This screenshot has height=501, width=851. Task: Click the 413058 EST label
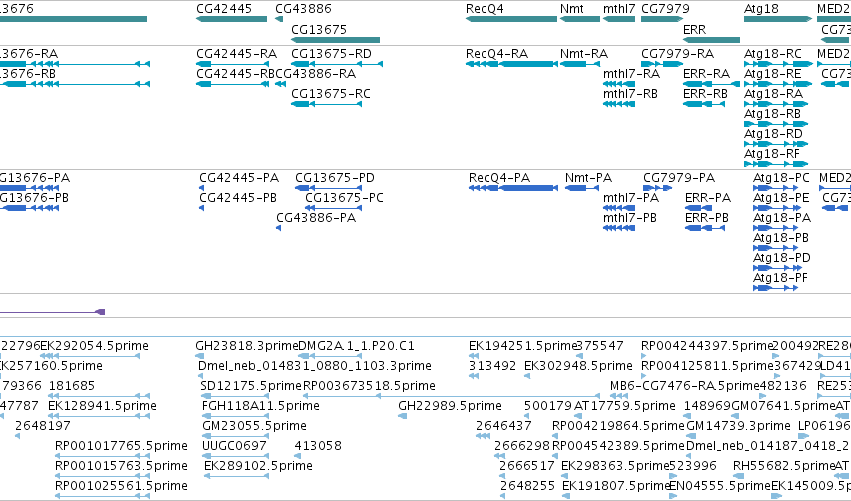318,446
